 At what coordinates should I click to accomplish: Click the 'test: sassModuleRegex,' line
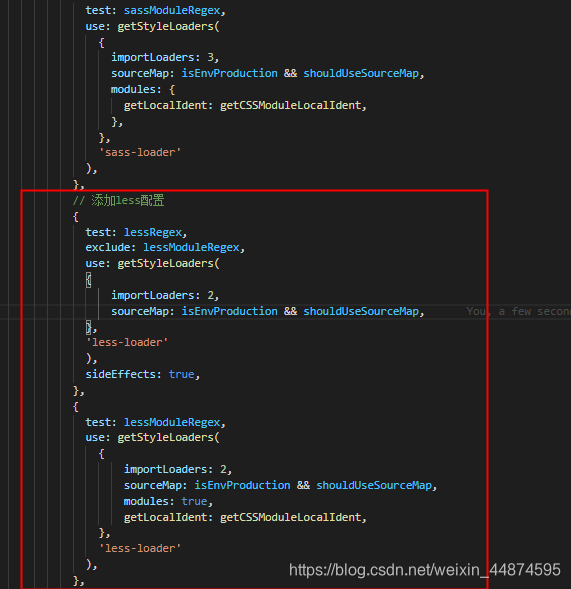click(x=155, y=11)
